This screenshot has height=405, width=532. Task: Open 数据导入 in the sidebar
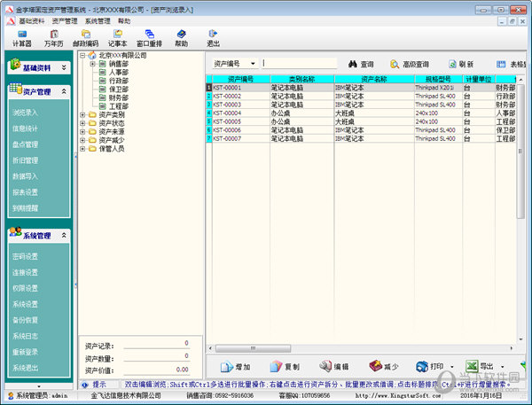[25, 176]
